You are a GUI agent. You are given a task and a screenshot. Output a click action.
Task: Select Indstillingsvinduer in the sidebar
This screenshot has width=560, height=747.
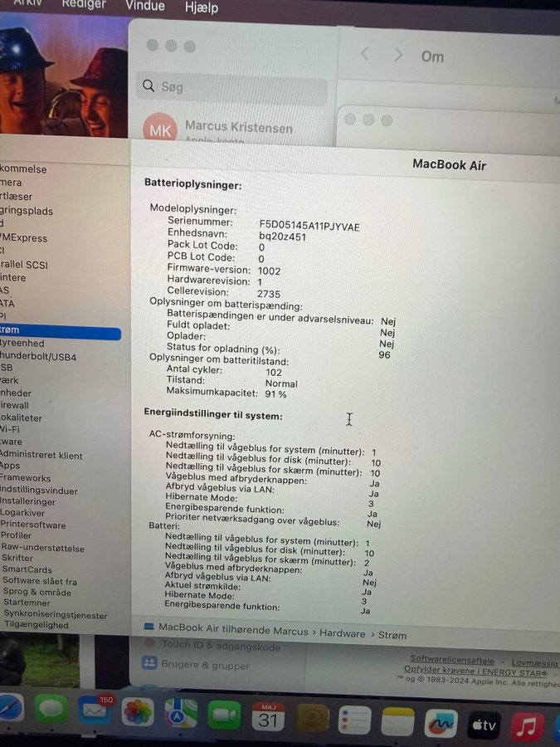pos(38,490)
